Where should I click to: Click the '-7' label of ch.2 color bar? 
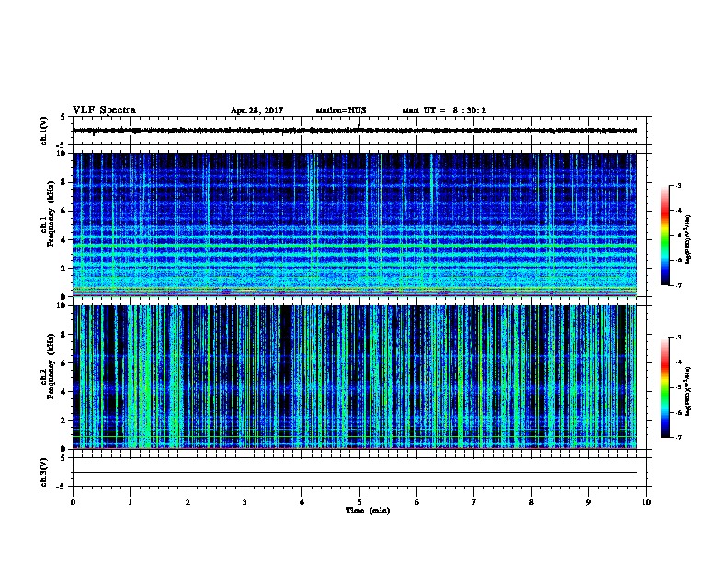(x=677, y=438)
